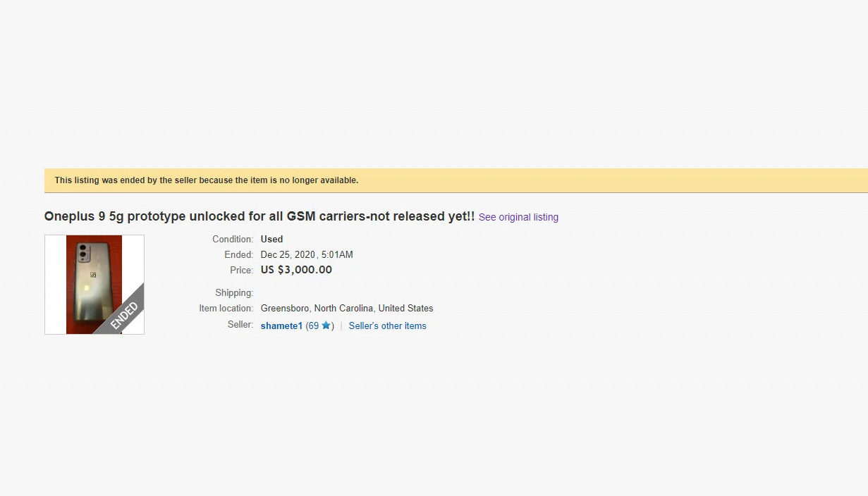This screenshot has height=496, width=868.
Task: View the seller's other items
Action: click(x=387, y=325)
